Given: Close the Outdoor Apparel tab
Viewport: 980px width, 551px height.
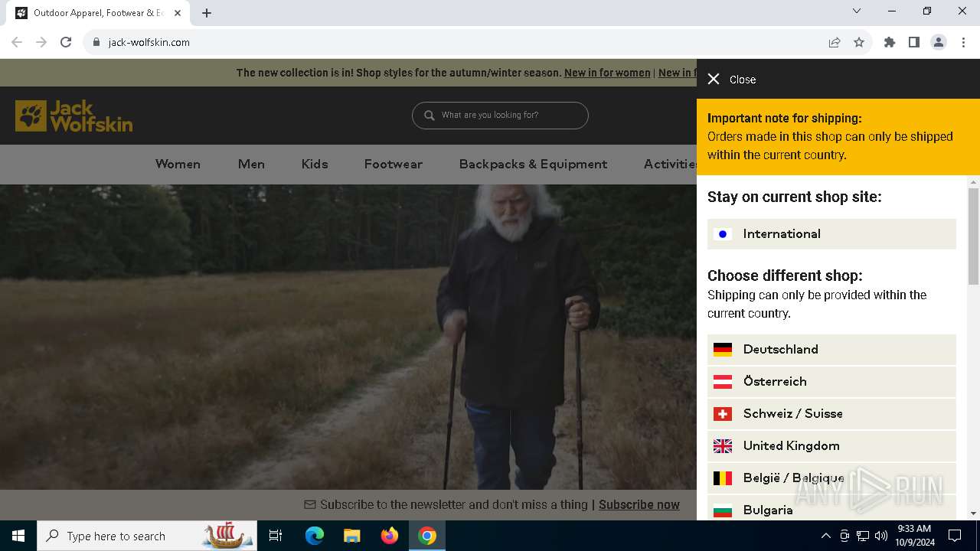Looking at the screenshot, I should coord(178,13).
